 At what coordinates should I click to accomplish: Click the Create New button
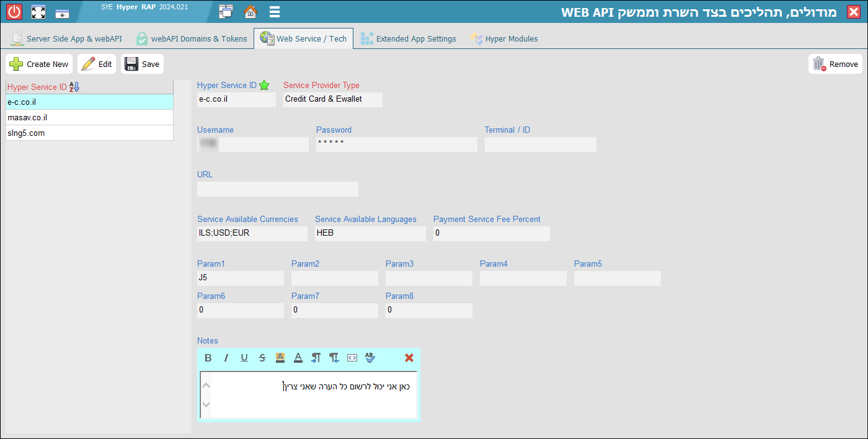point(39,64)
